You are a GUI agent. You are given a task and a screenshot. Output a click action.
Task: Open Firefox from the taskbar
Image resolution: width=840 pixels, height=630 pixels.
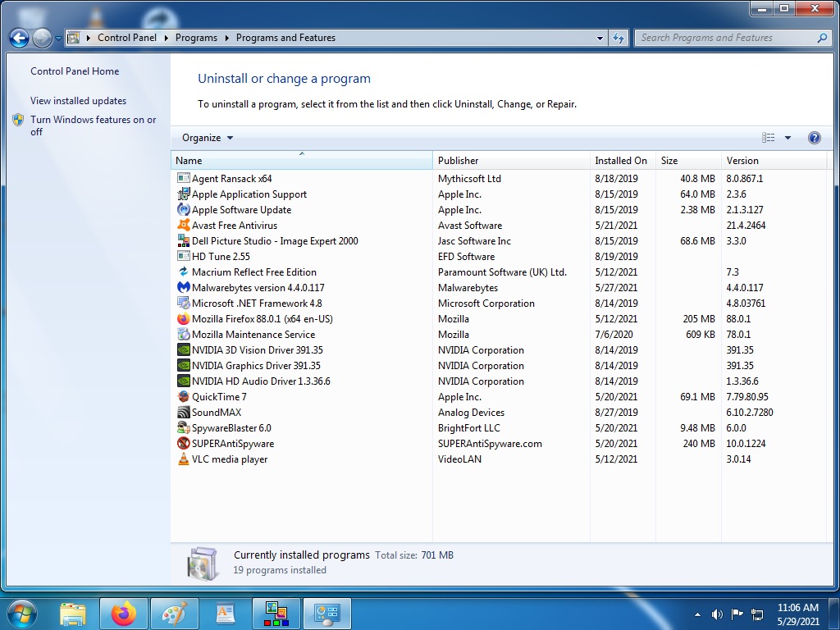pos(124,614)
